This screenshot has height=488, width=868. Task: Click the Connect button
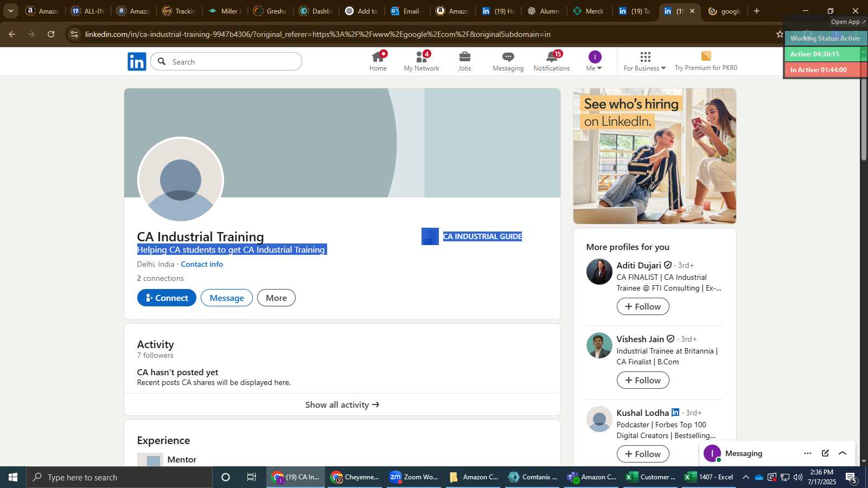tap(167, 298)
